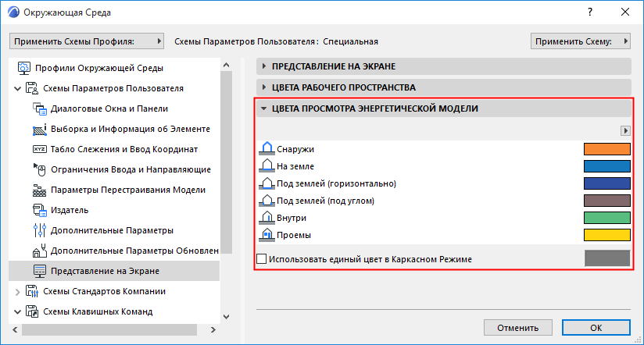Open the green Внутри color swatch
Screen dimensions: 644x345
[607, 218]
